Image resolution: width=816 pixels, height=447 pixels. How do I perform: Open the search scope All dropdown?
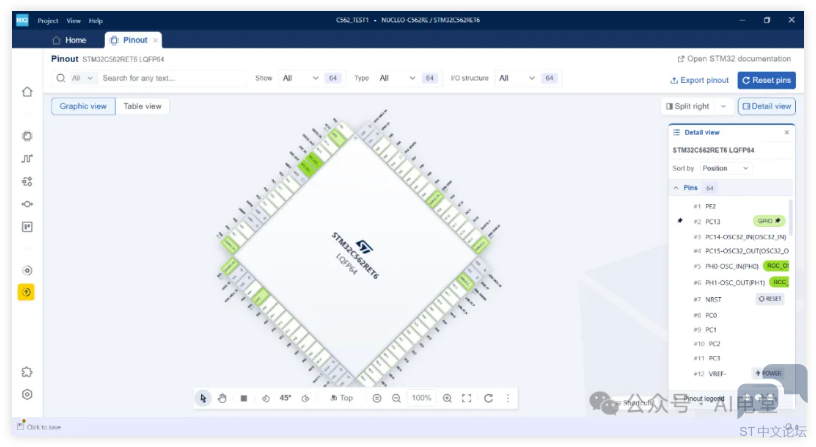pyautogui.click(x=82, y=78)
